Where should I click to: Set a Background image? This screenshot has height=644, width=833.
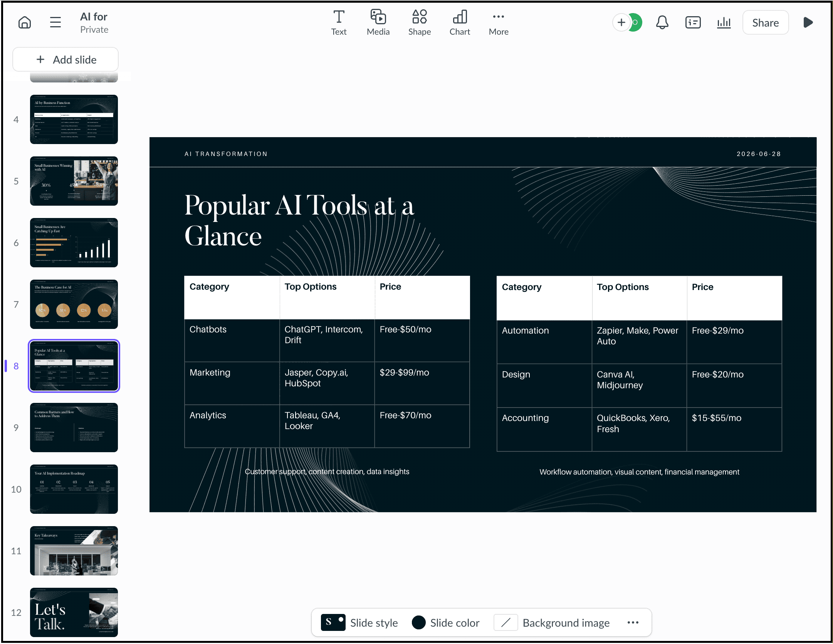(552, 622)
